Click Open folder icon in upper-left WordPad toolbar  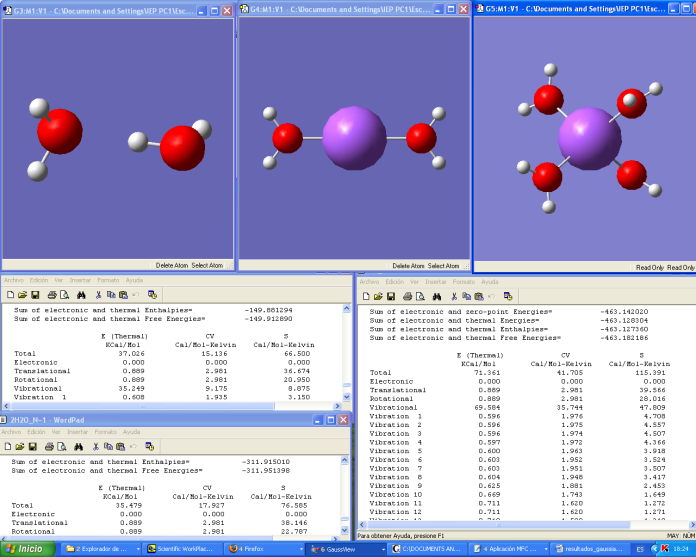tap(23, 295)
